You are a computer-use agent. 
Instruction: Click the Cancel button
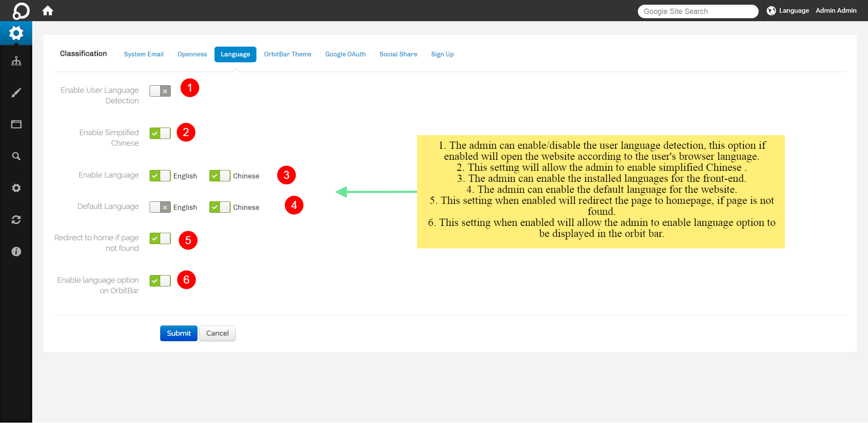tap(217, 333)
